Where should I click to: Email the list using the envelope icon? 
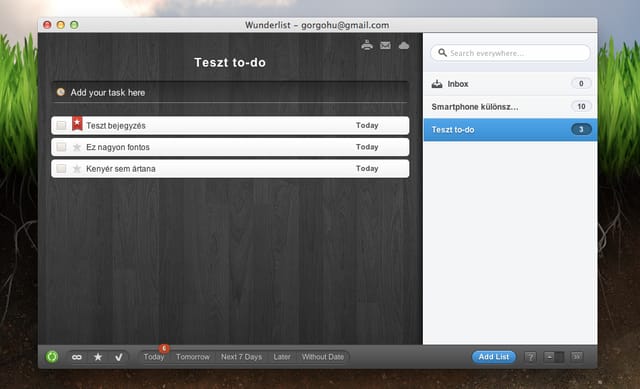click(x=385, y=45)
